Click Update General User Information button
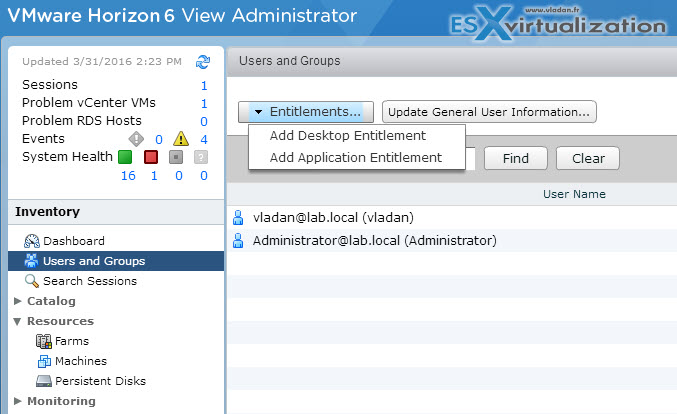The height and width of the screenshot is (414, 677). tap(489, 112)
